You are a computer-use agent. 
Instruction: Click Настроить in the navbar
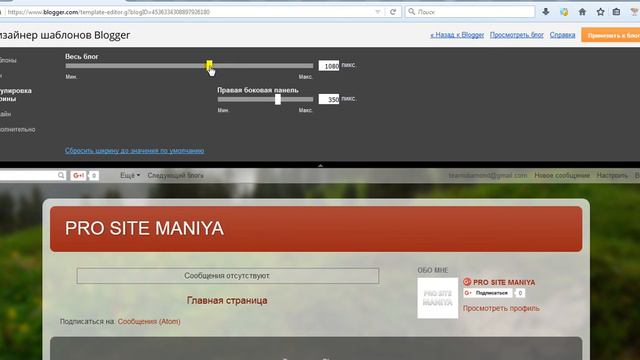point(612,176)
